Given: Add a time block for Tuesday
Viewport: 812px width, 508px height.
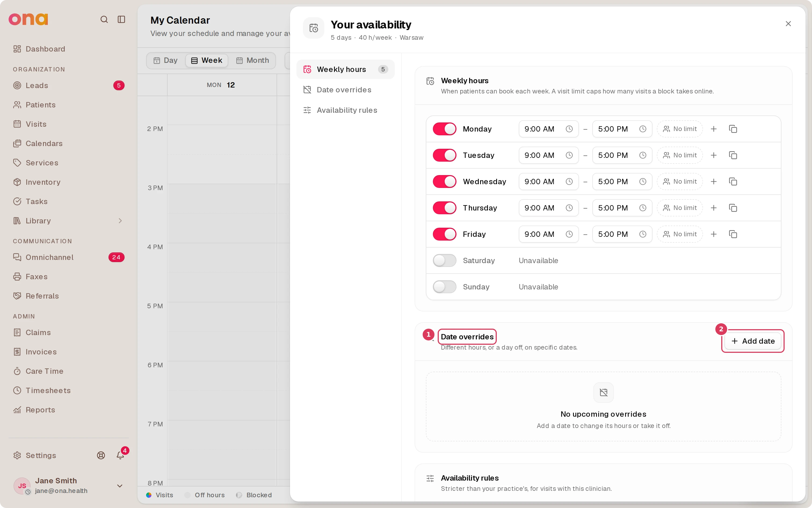Looking at the screenshot, I should pos(713,155).
